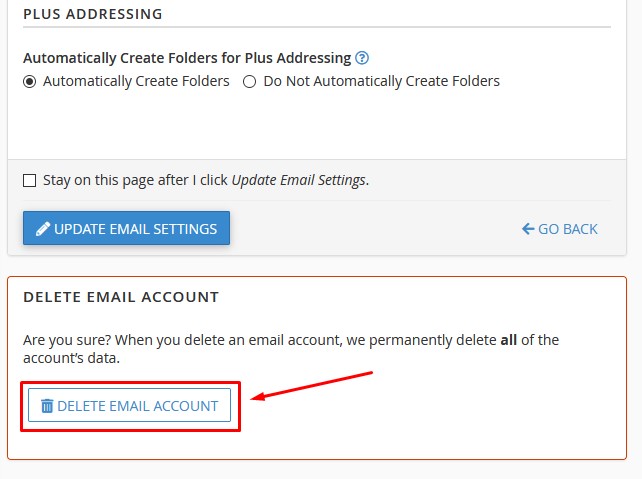Screen dimensions: 642x479
Task: Click the italic "Update Email Settings" text
Action: (298, 181)
